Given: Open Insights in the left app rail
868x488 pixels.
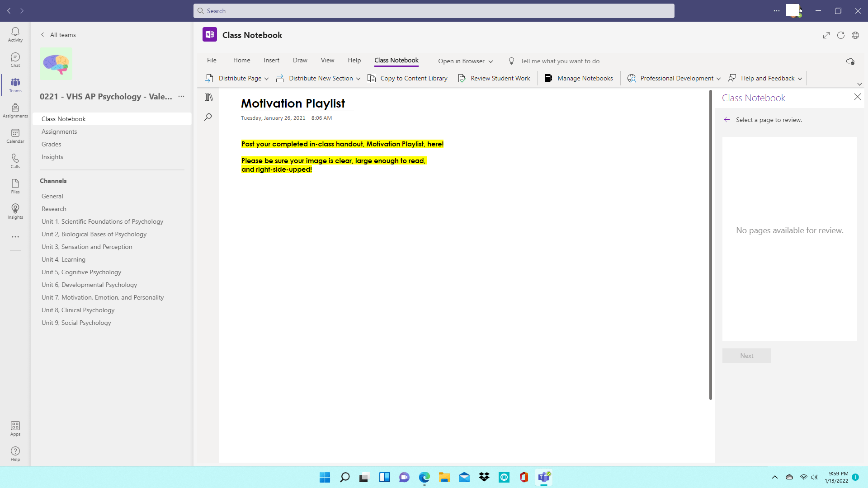Looking at the screenshot, I should [x=15, y=211].
